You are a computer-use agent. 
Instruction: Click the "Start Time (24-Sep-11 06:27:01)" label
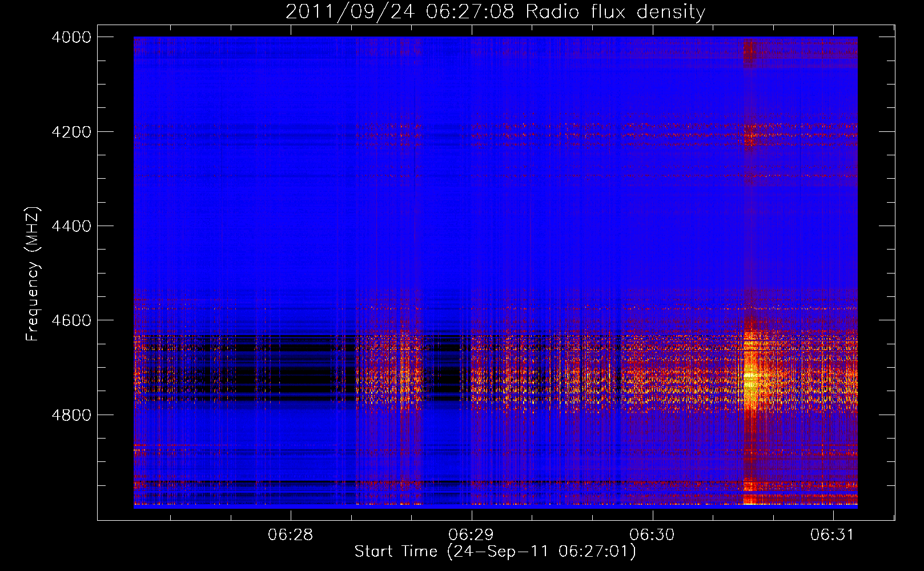click(x=495, y=552)
